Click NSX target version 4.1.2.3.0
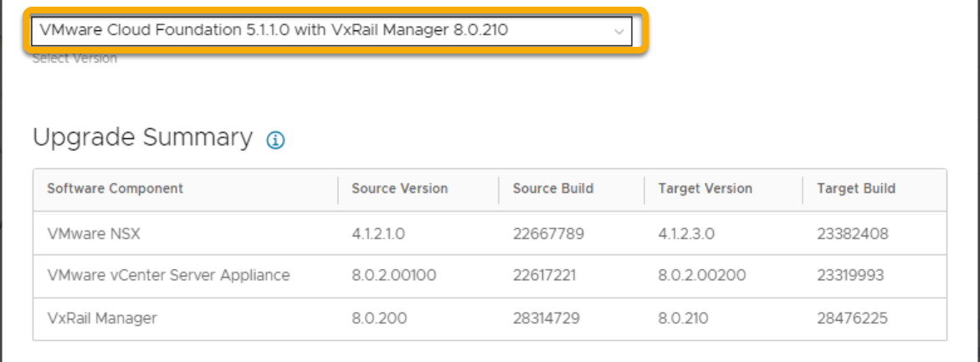The width and height of the screenshot is (980, 362). click(686, 234)
